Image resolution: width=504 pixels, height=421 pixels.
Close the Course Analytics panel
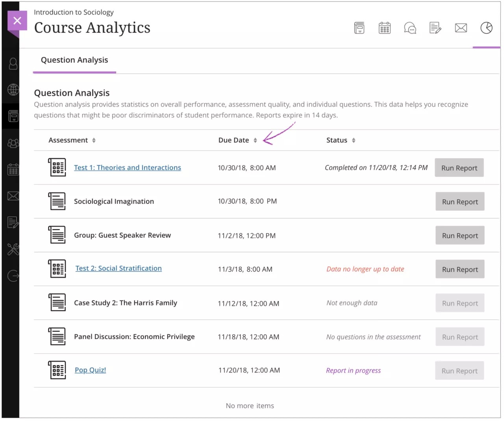point(17,20)
